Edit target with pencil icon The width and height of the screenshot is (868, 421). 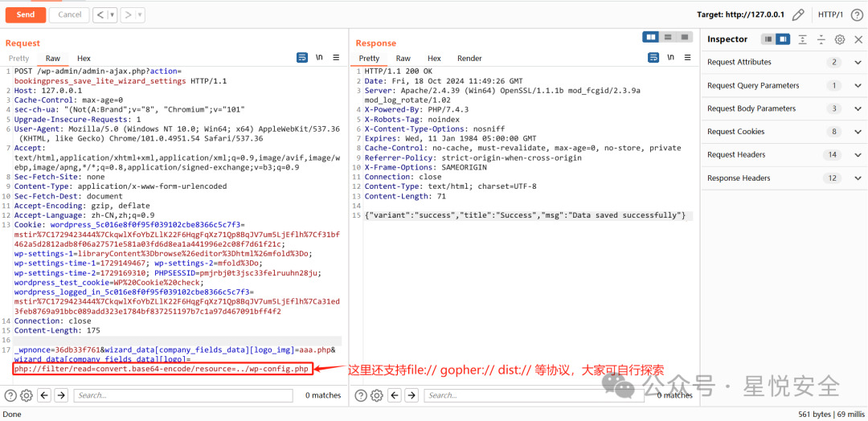(798, 15)
